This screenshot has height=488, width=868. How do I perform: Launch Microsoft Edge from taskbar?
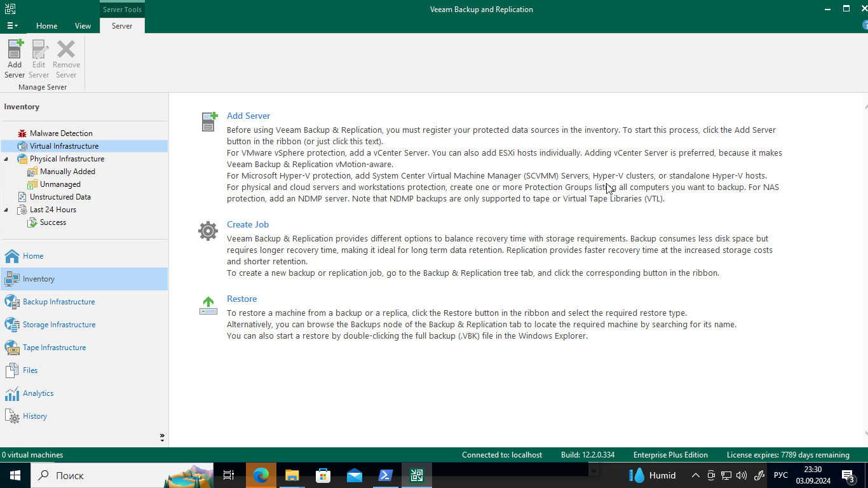coord(261,475)
